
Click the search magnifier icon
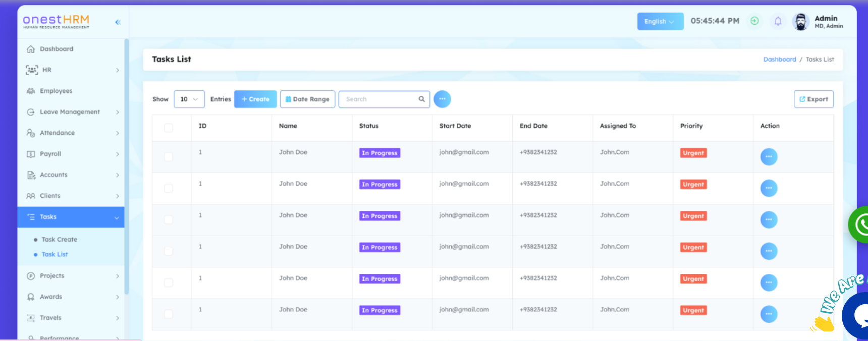pyautogui.click(x=421, y=99)
